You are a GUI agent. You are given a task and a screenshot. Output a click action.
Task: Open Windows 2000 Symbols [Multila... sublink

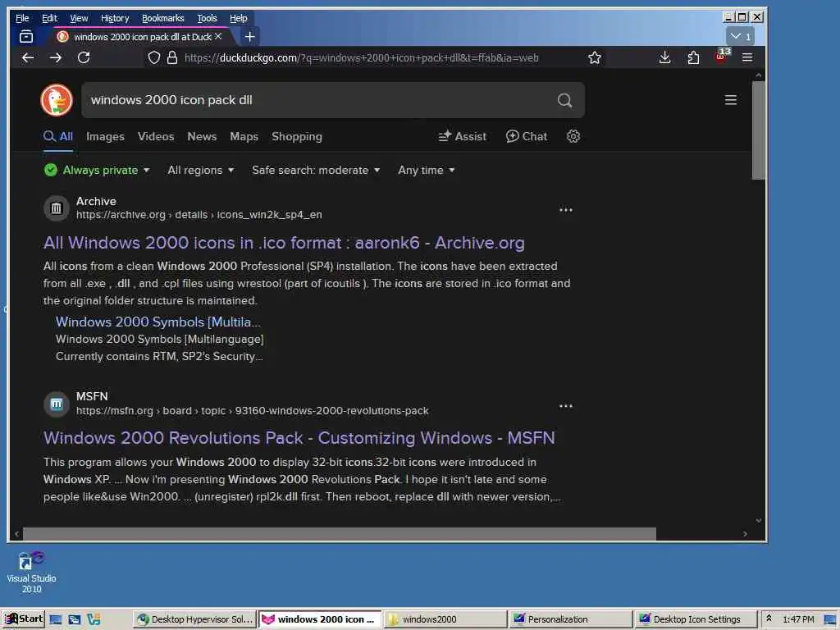[x=158, y=322]
